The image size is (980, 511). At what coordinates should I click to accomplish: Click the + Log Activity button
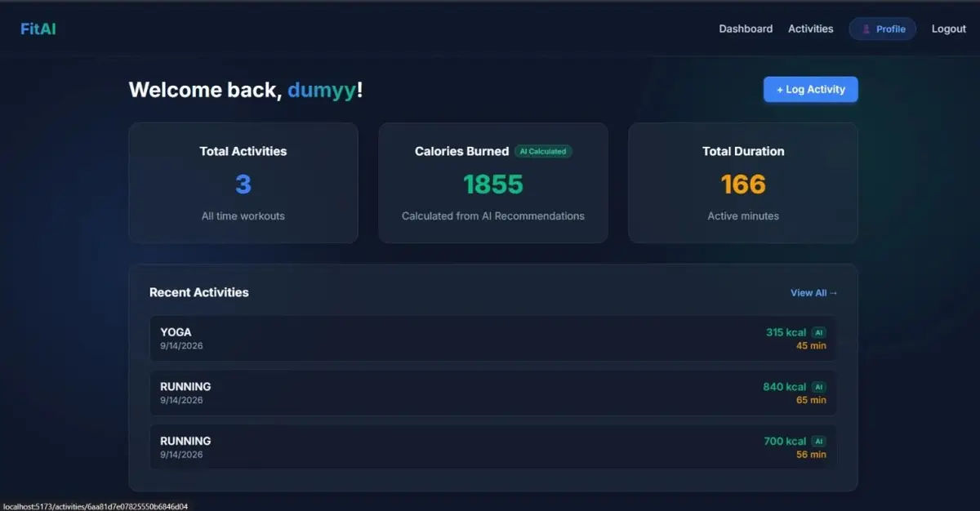coord(811,90)
